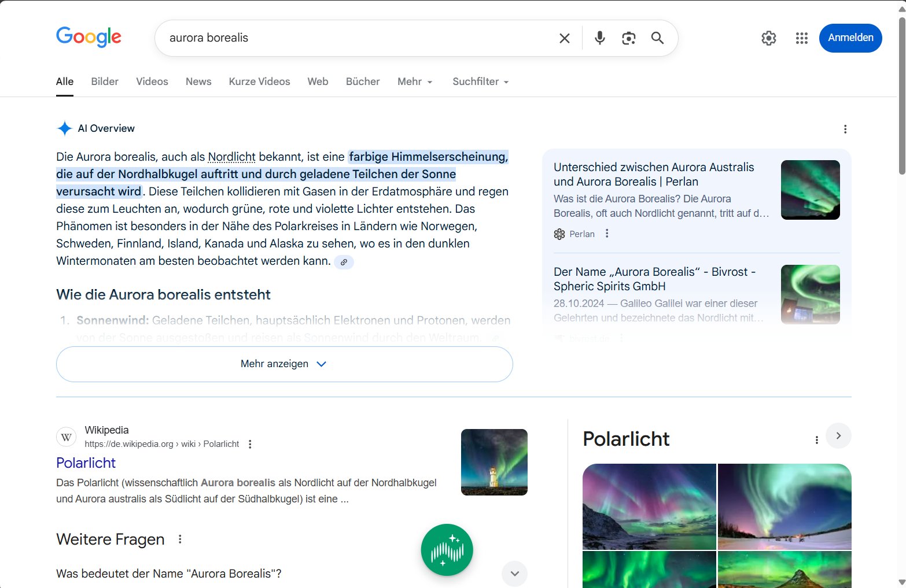Click the lighthouse aurora thumbnail of Wikipedia result

click(x=494, y=462)
